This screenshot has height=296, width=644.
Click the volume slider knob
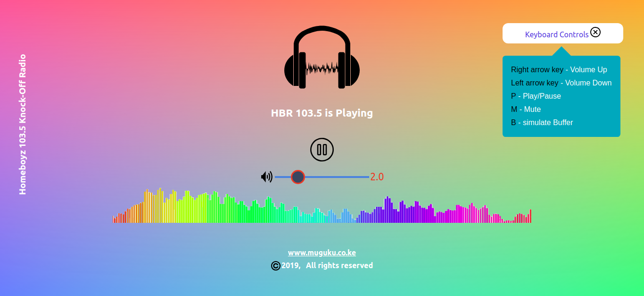[x=298, y=177]
